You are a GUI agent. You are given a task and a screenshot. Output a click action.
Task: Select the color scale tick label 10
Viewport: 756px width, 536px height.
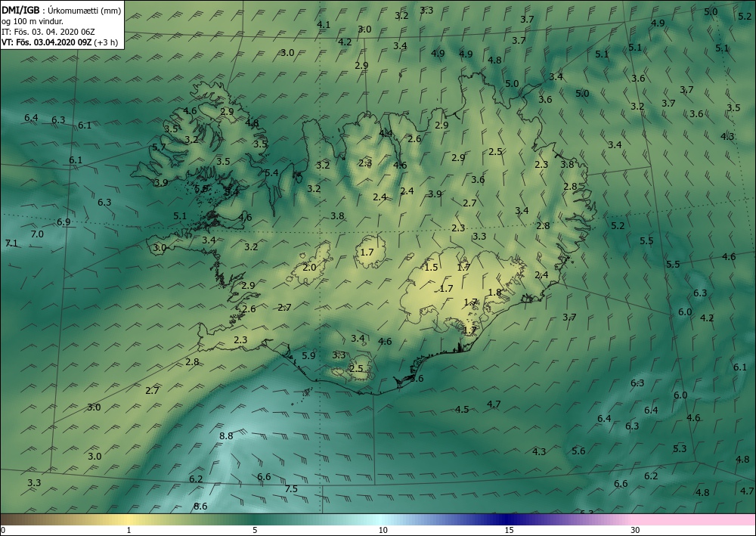383,530
